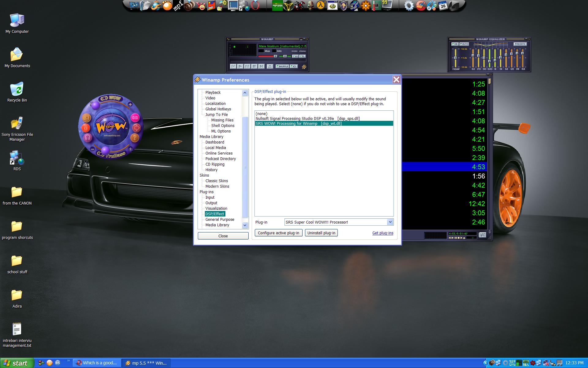
Task: Toggle Repeat button in Winamp main window
Action: tap(294, 66)
